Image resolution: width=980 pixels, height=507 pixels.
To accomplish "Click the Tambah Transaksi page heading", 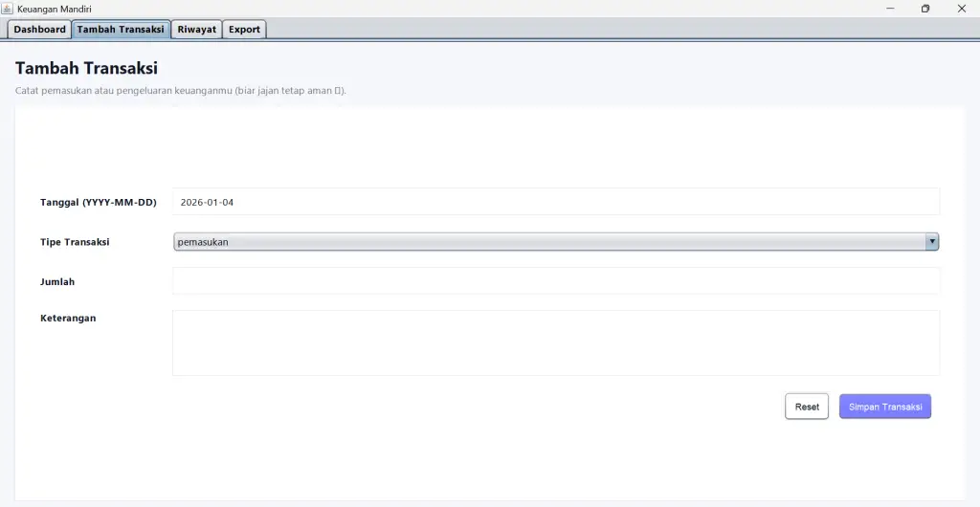I will 86,69.
